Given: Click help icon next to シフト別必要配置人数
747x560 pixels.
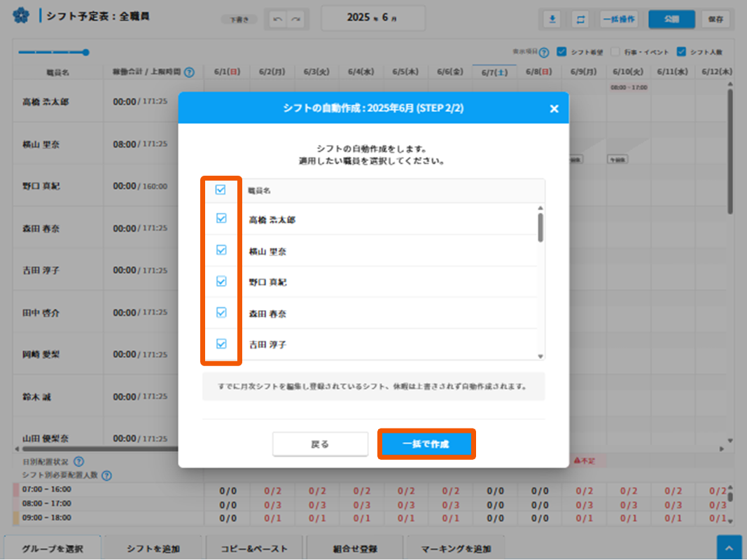Looking at the screenshot, I should (106, 475).
